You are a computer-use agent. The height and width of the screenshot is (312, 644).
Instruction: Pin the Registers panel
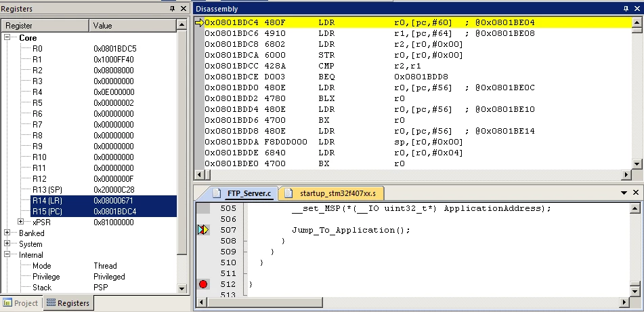(172, 9)
